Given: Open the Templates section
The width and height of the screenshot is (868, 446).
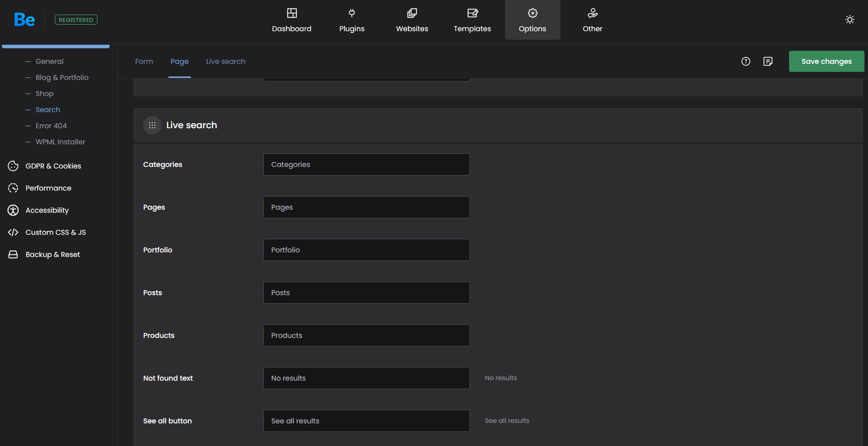Looking at the screenshot, I should point(472,20).
